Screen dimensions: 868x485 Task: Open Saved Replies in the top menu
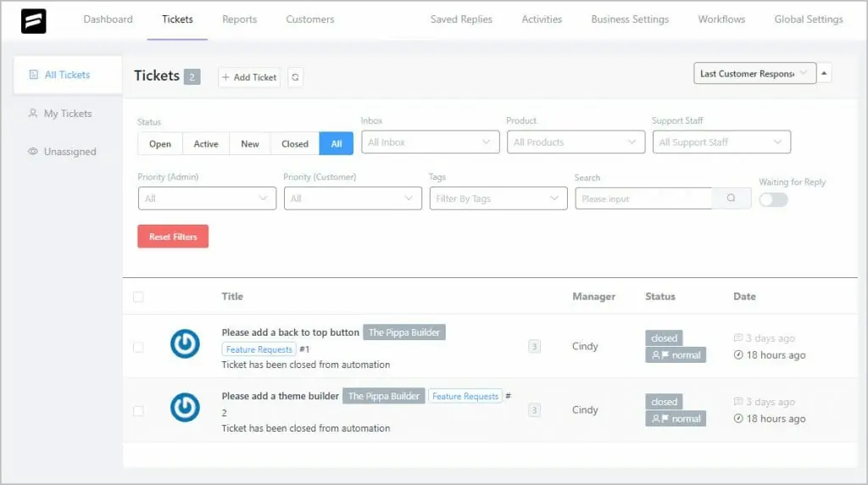(x=461, y=19)
